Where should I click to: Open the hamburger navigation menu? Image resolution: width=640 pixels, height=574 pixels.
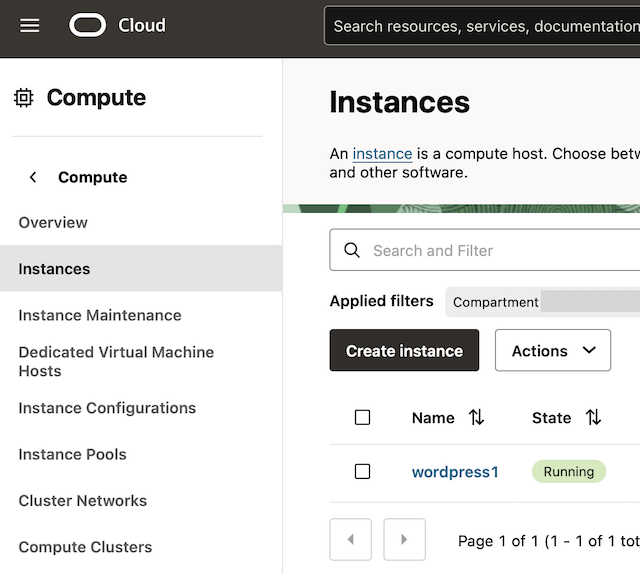click(x=30, y=26)
